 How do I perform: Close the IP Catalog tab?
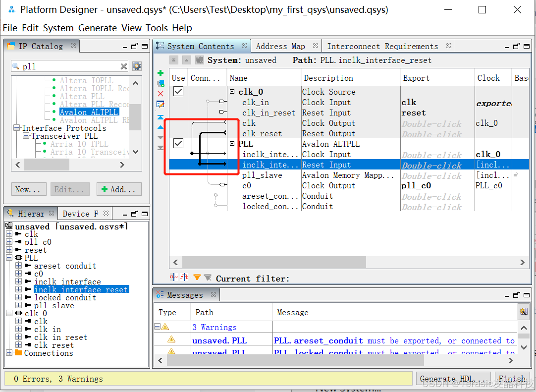[x=73, y=46]
